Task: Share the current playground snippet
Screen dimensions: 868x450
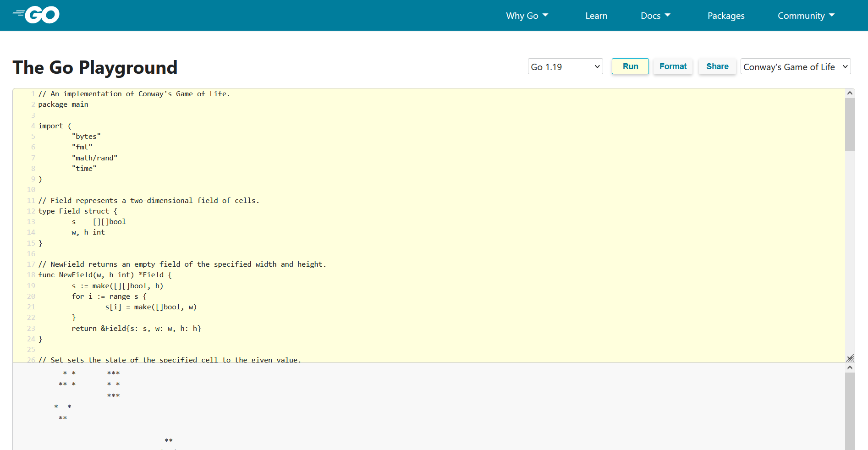Action: click(717, 66)
